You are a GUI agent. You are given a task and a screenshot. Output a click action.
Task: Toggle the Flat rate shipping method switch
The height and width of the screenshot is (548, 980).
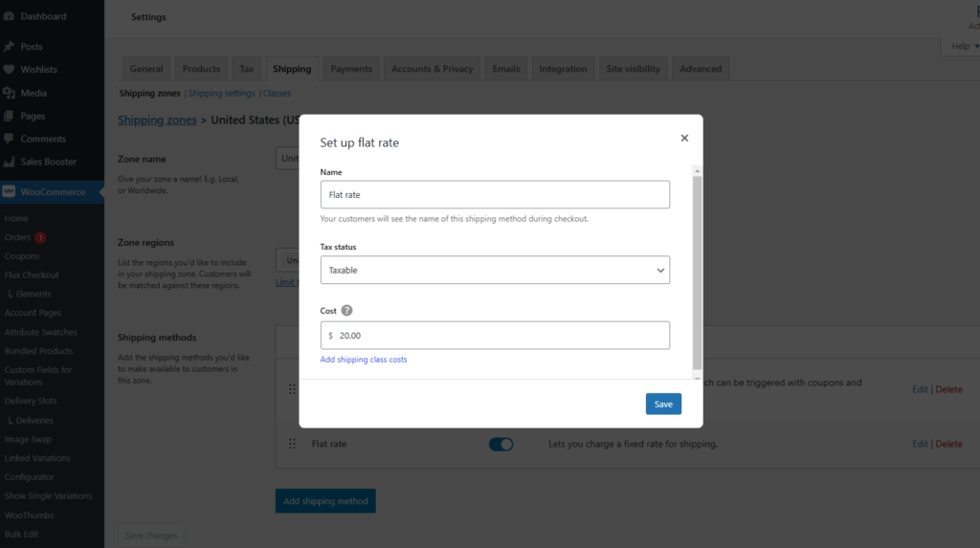[501, 444]
